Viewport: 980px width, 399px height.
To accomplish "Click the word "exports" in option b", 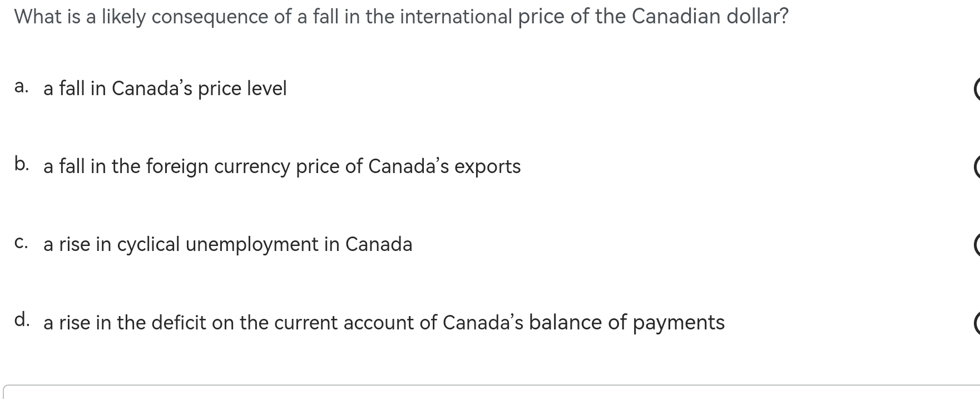I will [487, 166].
